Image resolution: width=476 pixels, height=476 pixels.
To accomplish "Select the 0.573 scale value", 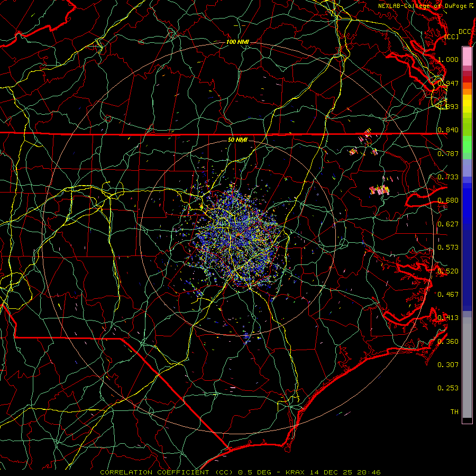I will (x=448, y=247).
